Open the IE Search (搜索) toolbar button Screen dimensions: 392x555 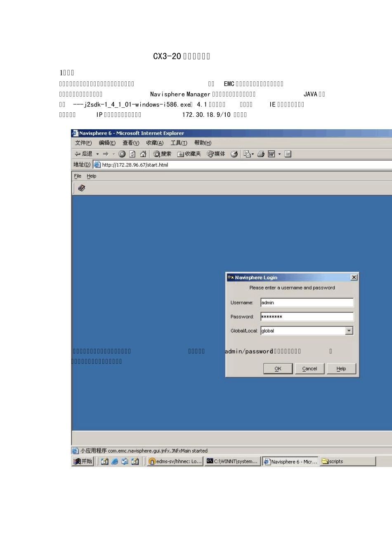pyautogui.click(x=162, y=154)
